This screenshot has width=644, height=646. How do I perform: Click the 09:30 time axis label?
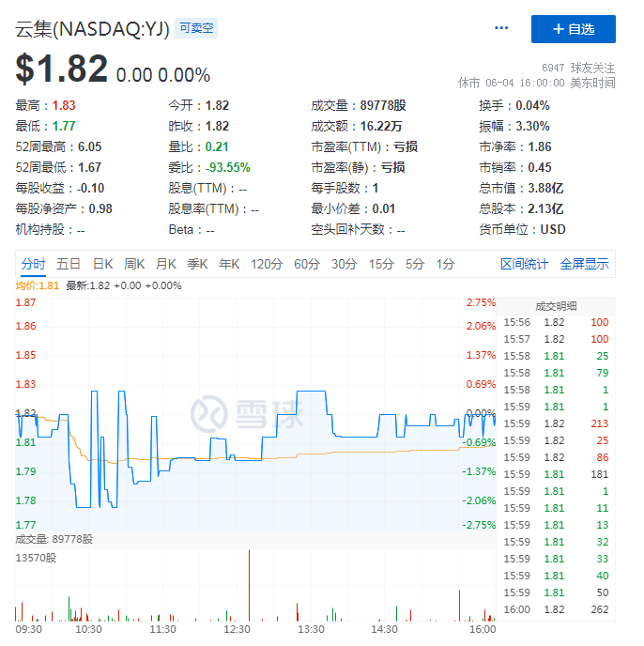pos(28,629)
